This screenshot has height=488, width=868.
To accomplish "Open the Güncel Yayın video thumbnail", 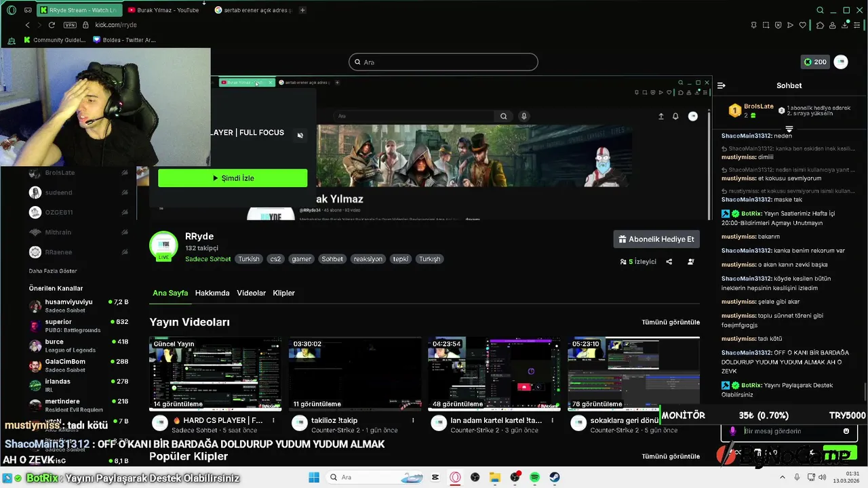I will pos(216,374).
